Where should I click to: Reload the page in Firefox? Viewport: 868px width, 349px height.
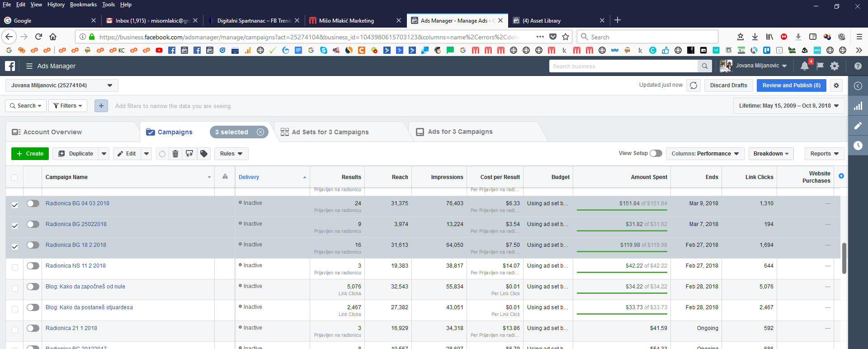[x=38, y=37]
